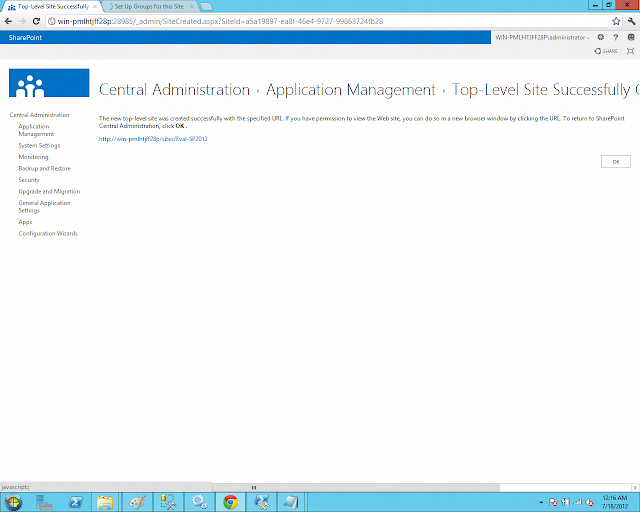This screenshot has height=512, width=640.
Task: Open the database tools taskbar icon
Action: (168, 502)
